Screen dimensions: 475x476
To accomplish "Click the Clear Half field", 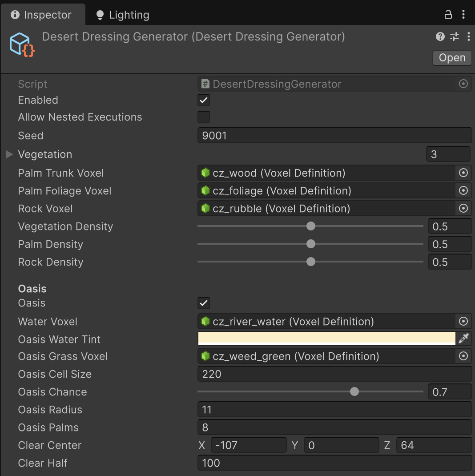I will [x=334, y=463].
